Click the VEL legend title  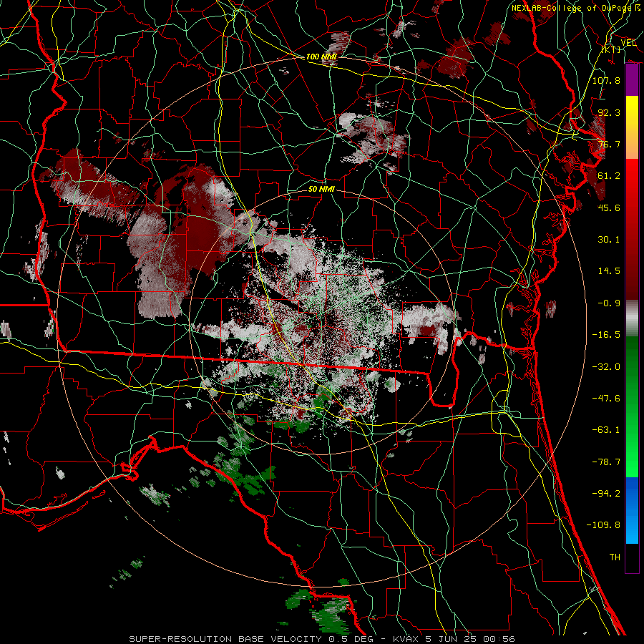pyautogui.click(x=628, y=43)
